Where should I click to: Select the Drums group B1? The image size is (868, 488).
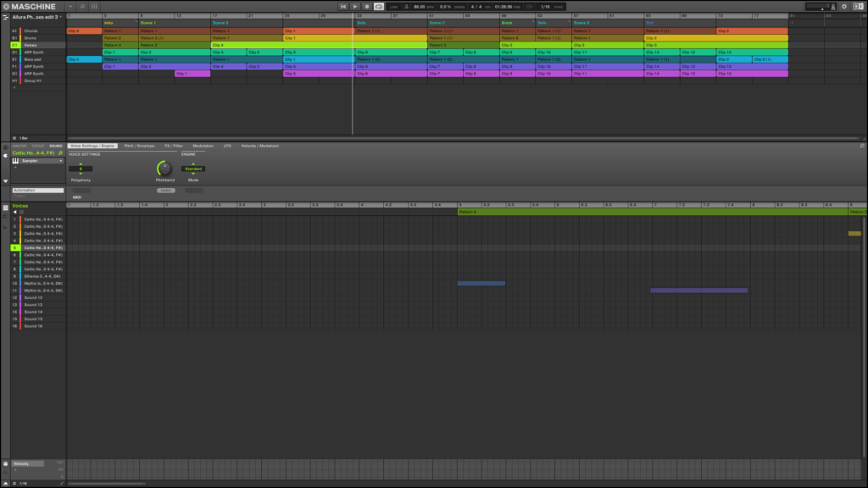37,38
